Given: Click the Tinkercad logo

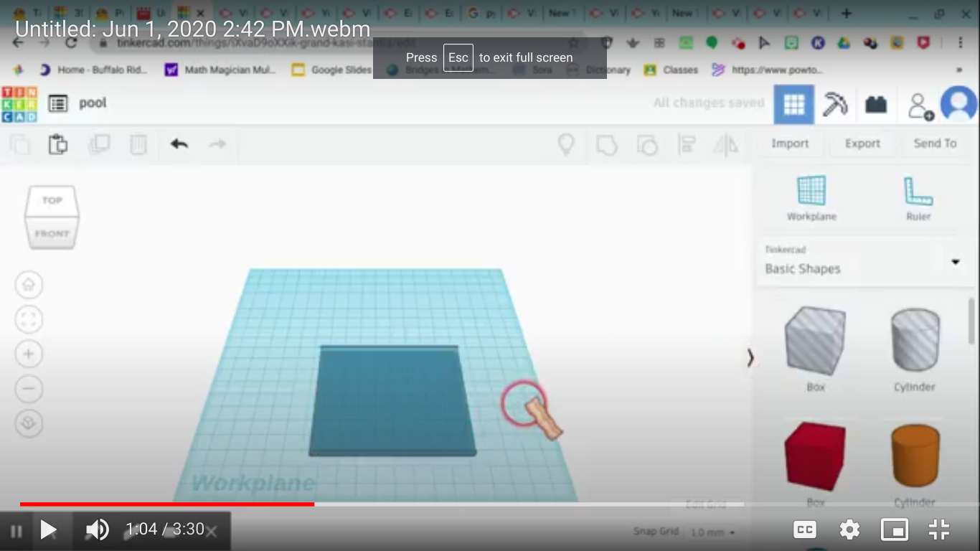Looking at the screenshot, I should (19, 104).
